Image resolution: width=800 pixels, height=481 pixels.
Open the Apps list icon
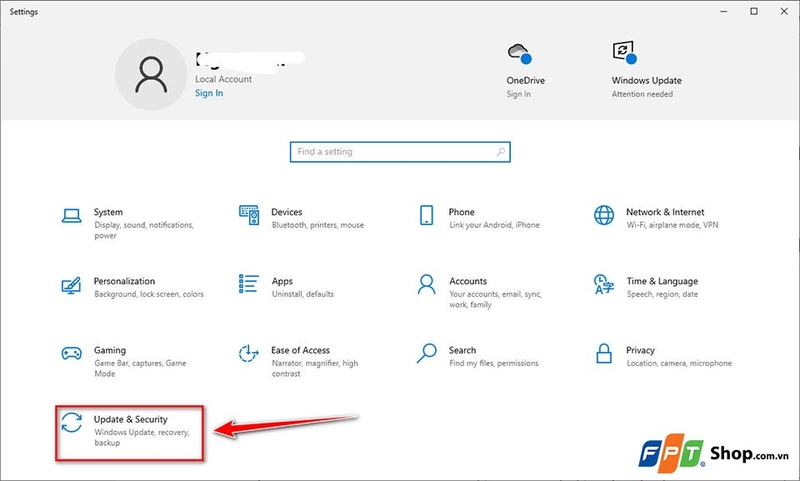click(x=248, y=284)
